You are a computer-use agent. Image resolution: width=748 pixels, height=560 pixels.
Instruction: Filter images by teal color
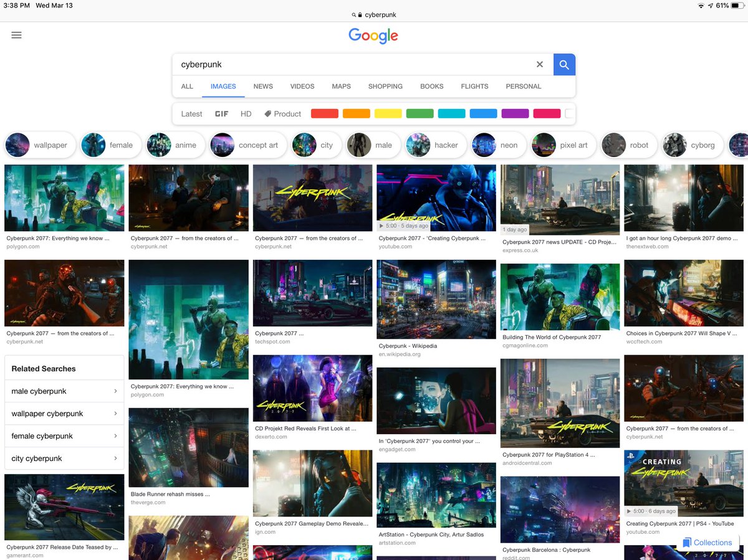pos(452,113)
